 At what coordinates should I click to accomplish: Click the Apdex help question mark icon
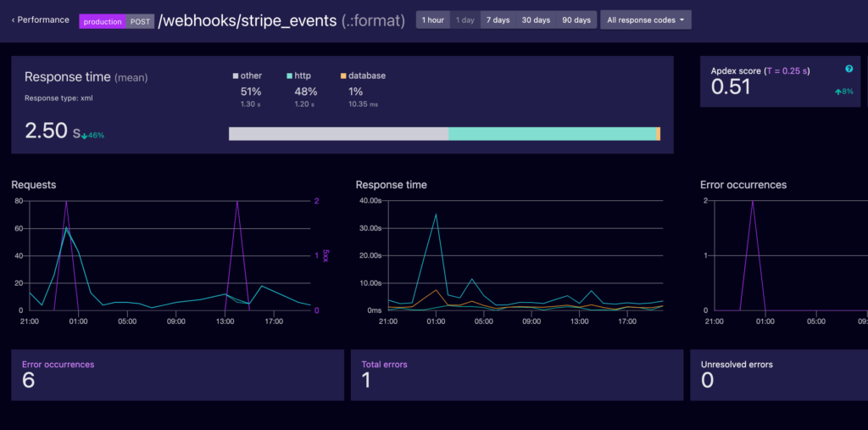pyautogui.click(x=849, y=69)
